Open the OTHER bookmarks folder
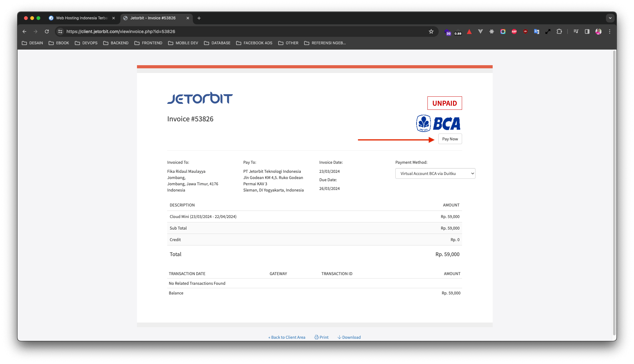This screenshot has width=634, height=364. click(288, 43)
